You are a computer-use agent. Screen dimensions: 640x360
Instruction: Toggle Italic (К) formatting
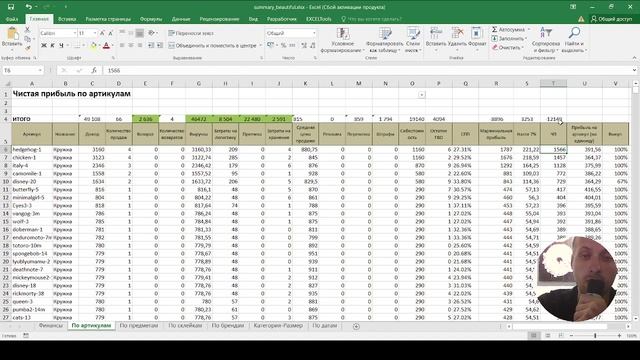pyautogui.click(x=52, y=45)
